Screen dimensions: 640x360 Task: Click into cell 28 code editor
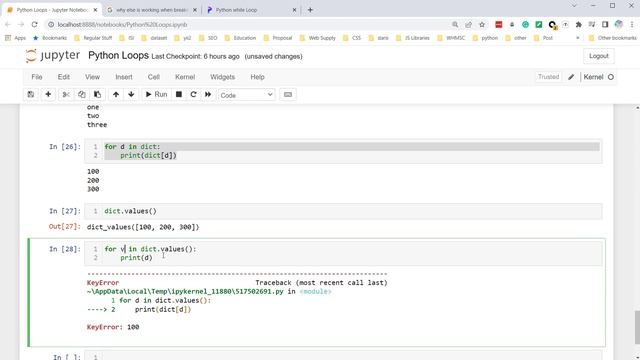[343, 253]
